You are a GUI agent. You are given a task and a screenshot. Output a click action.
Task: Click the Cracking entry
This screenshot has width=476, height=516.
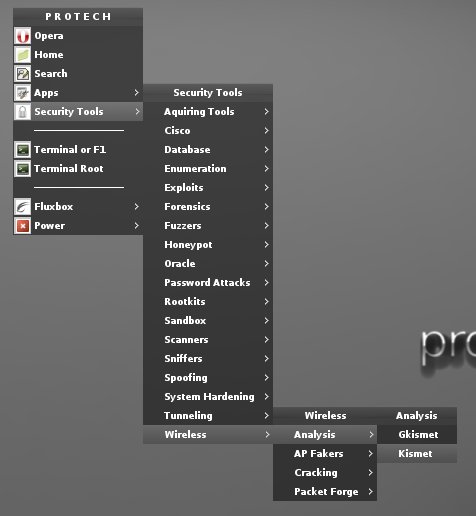(x=325, y=473)
